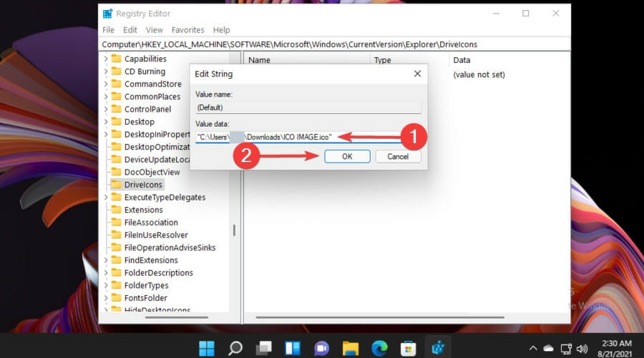Image resolution: width=644 pixels, height=358 pixels.
Task: Select the Registry Editor taskbar icon
Action: click(438, 348)
